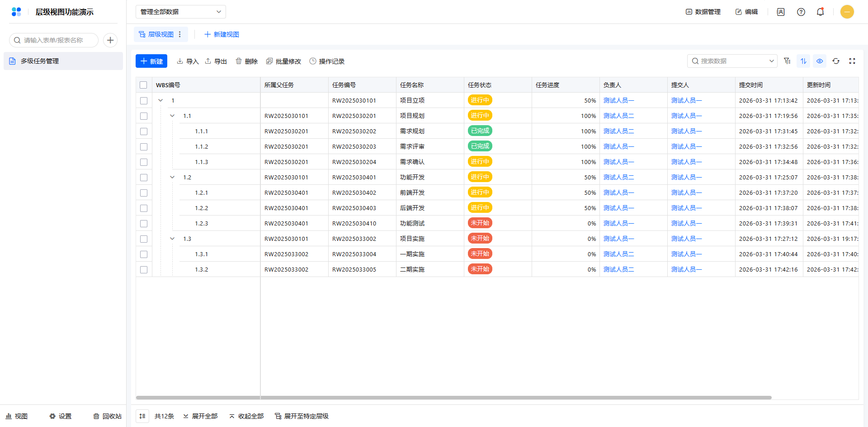The image size is (868, 427).
Task: Collapse the WBS 1.2 tree node
Action: [x=172, y=177]
